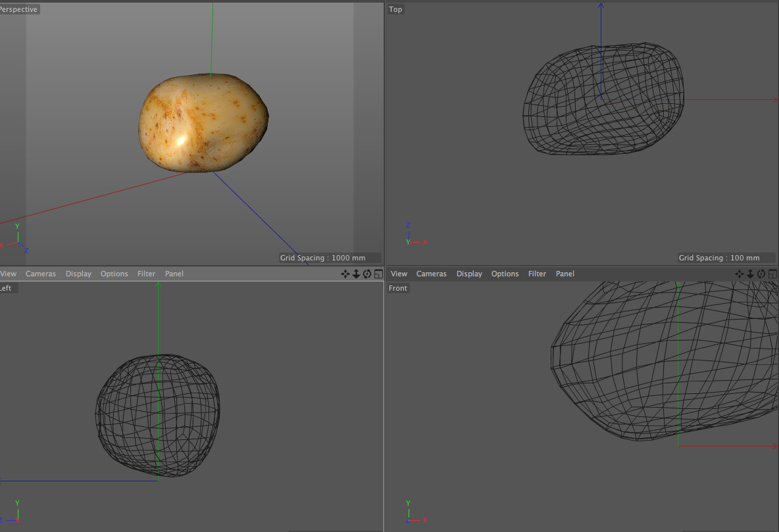Open Filter menu of the Left viewport
779x532 pixels.
coord(146,274)
